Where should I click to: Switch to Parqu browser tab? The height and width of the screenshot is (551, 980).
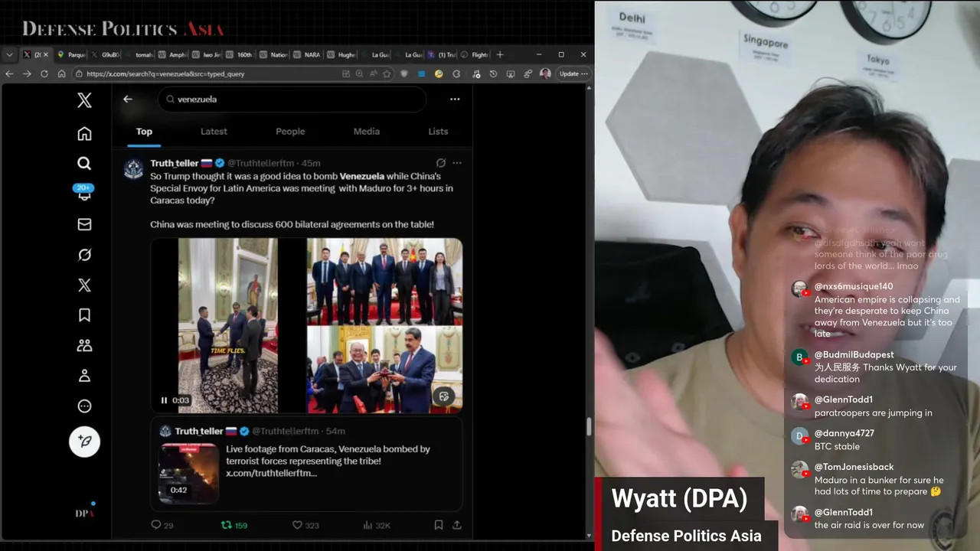71,54
